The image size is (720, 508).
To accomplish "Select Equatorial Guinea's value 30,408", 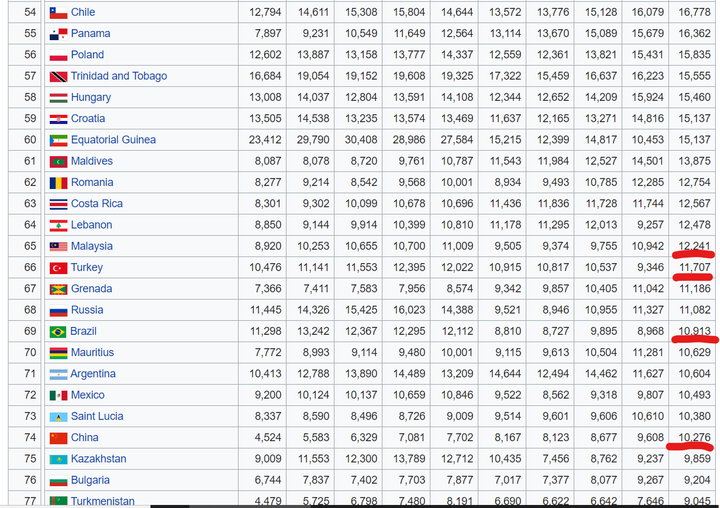I will [361, 140].
